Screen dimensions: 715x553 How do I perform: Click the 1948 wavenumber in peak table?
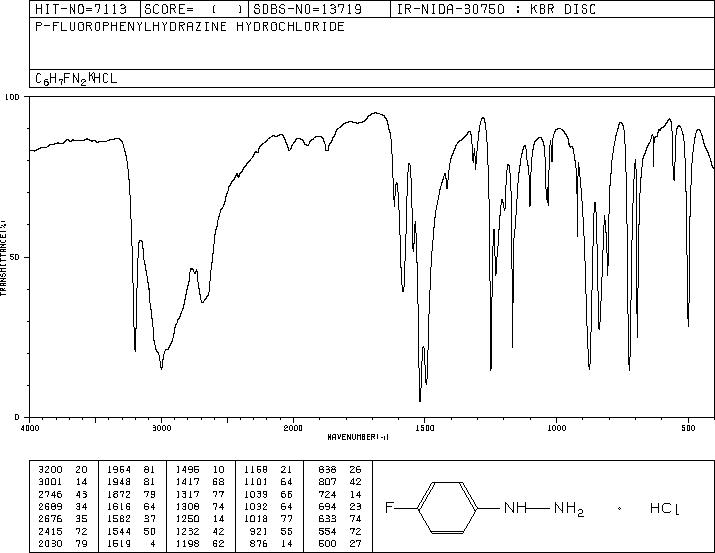pos(119,482)
